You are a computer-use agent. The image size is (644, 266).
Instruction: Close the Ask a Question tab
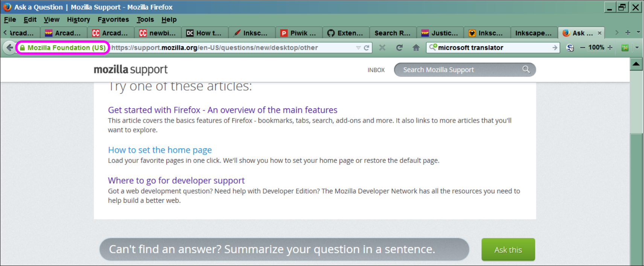coord(600,33)
